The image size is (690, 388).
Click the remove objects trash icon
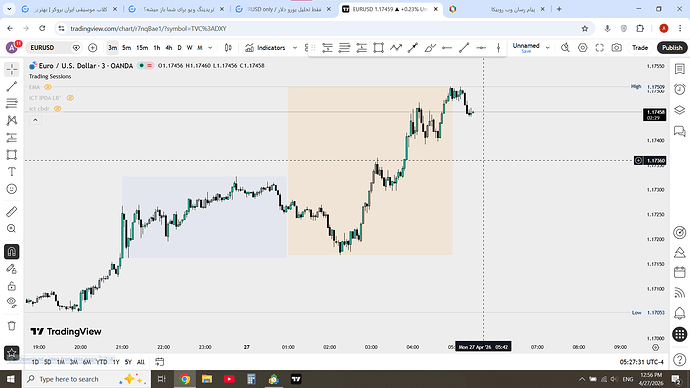pyautogui.click(x=12, y=326)
